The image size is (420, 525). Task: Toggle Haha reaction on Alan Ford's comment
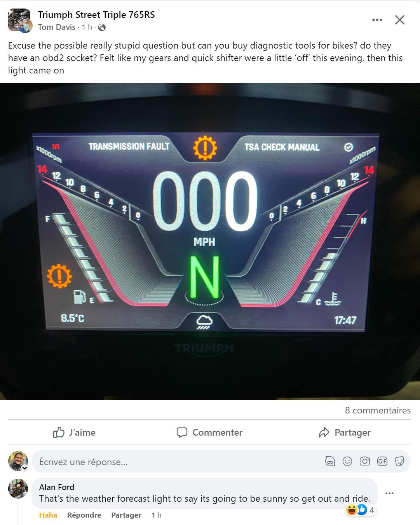[x=48, y=515]
